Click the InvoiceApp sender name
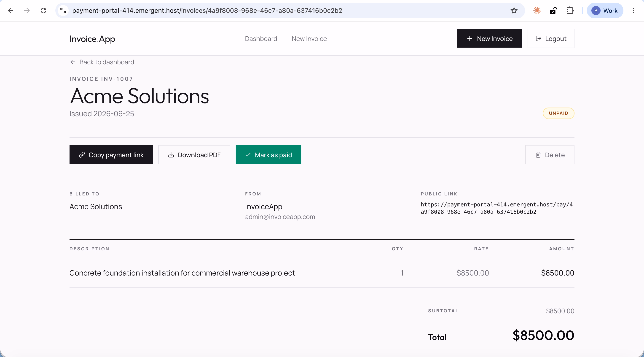The width and height of the screenshot is (644, 357). pos(263,207)
